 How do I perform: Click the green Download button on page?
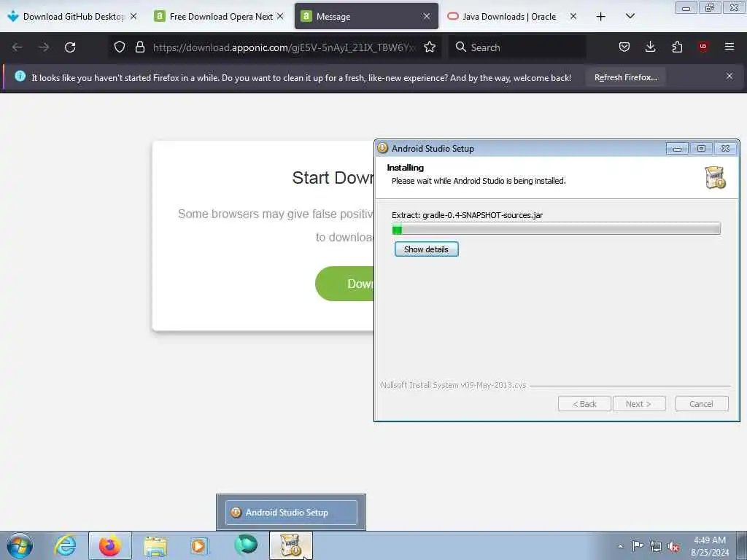point(345,284)
